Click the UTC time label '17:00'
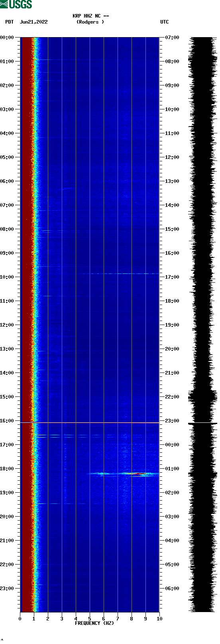Screen dimensions: 220x644 [x=172, y=277]
